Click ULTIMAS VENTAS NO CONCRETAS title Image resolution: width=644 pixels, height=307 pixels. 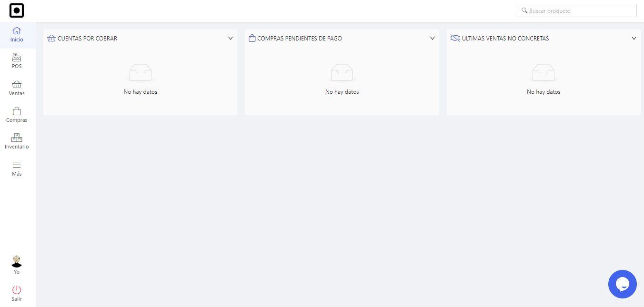coord(505,39)
